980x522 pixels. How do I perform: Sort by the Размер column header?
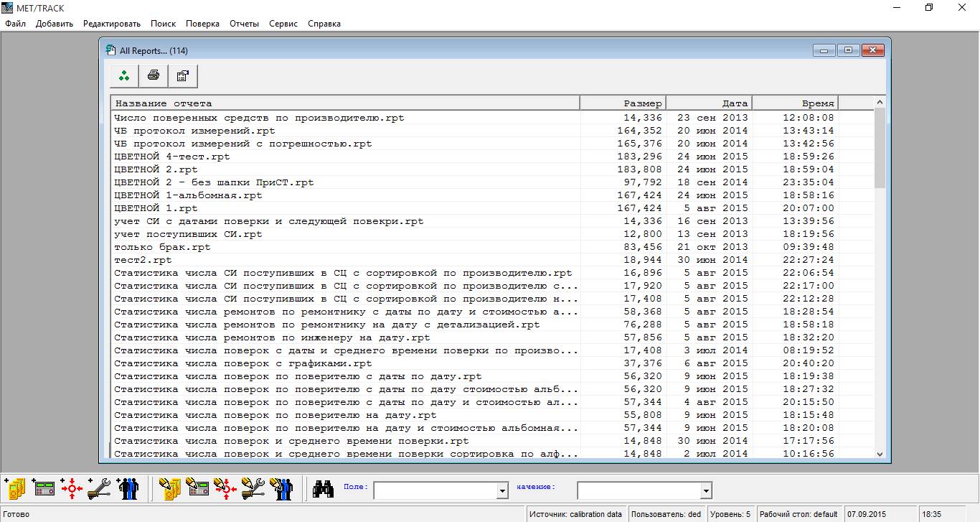point(623,103)
